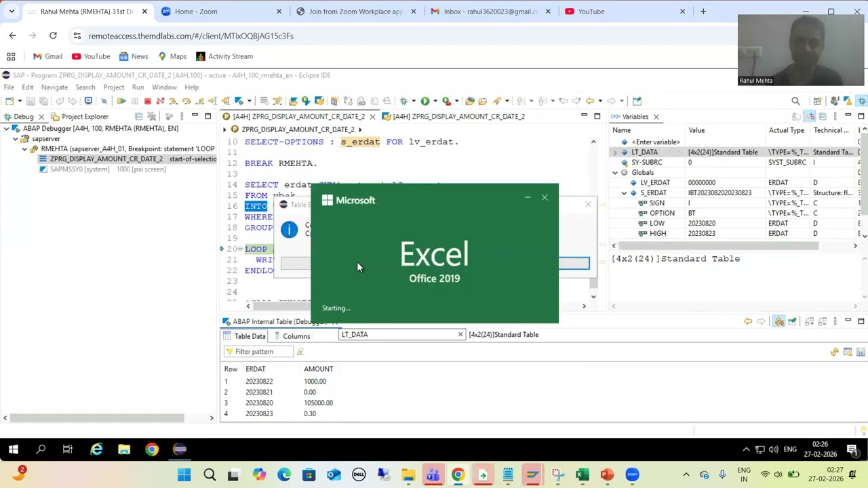Click the remote Windows Start button

click(13, 449)
